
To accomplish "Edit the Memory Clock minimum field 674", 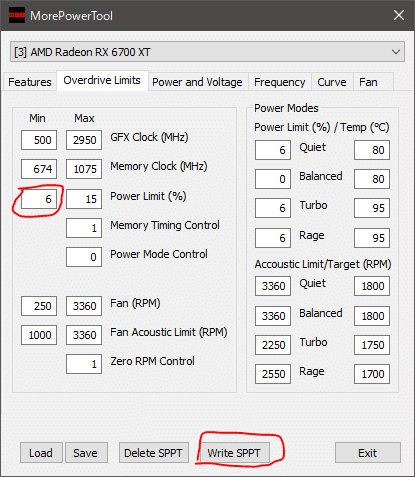I will (39, 169).
